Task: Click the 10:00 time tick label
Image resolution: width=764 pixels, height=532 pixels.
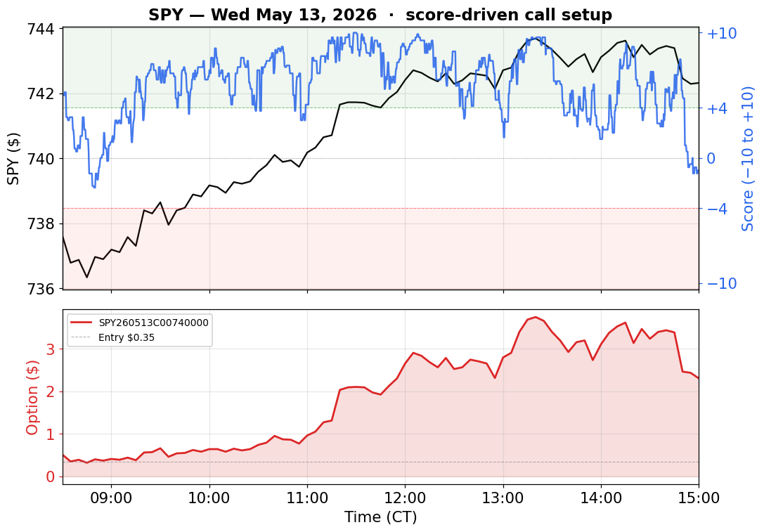Action: pos(209,498)
